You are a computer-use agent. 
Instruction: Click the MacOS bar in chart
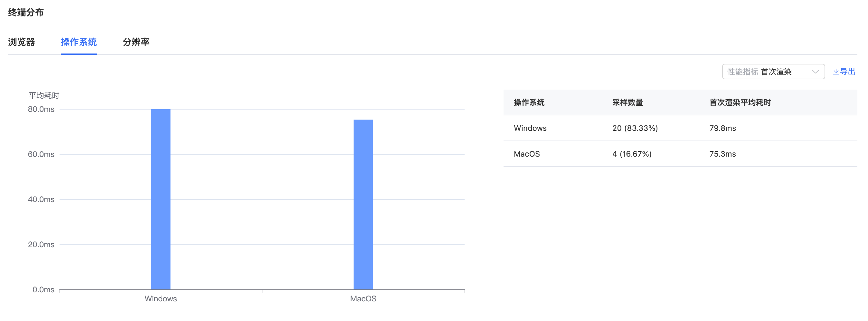(363, 204)
